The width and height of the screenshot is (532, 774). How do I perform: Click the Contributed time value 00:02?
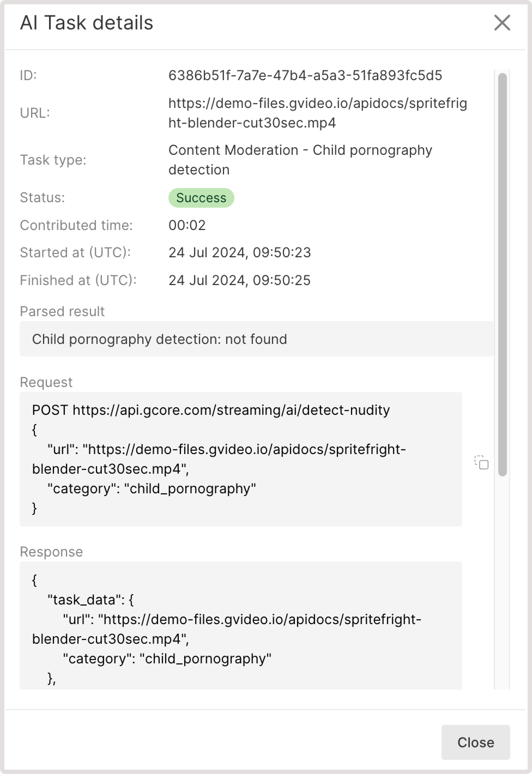[x=187, y=225]
